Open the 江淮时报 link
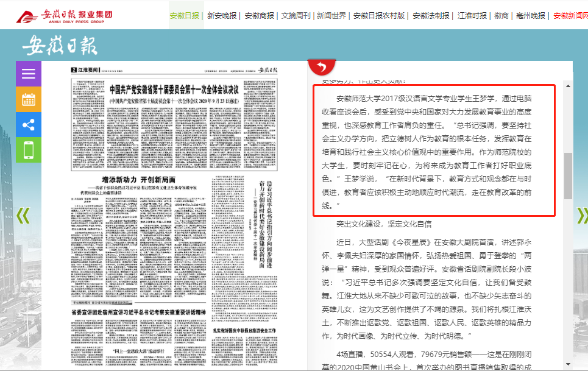The height and width of the screenshot is (371, 588). pos(472,16)
